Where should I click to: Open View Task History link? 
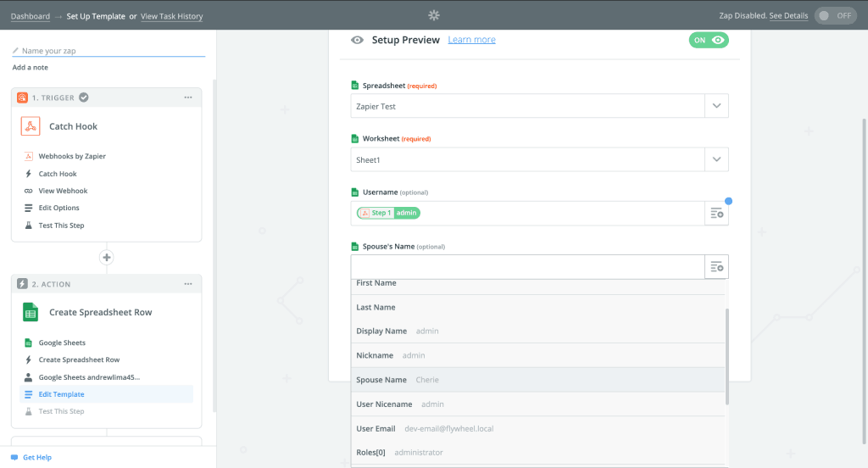(171, 16)
